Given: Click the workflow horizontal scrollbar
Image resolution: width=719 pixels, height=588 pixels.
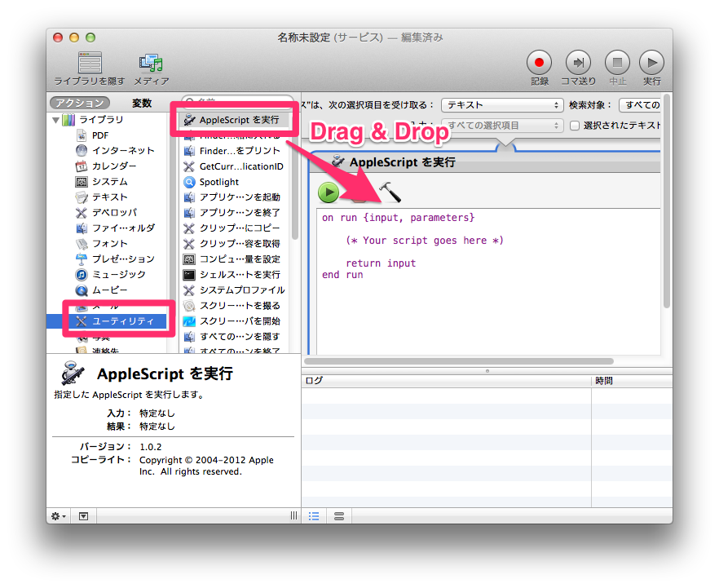Looking at the screenshot, I should pos(459,361).
